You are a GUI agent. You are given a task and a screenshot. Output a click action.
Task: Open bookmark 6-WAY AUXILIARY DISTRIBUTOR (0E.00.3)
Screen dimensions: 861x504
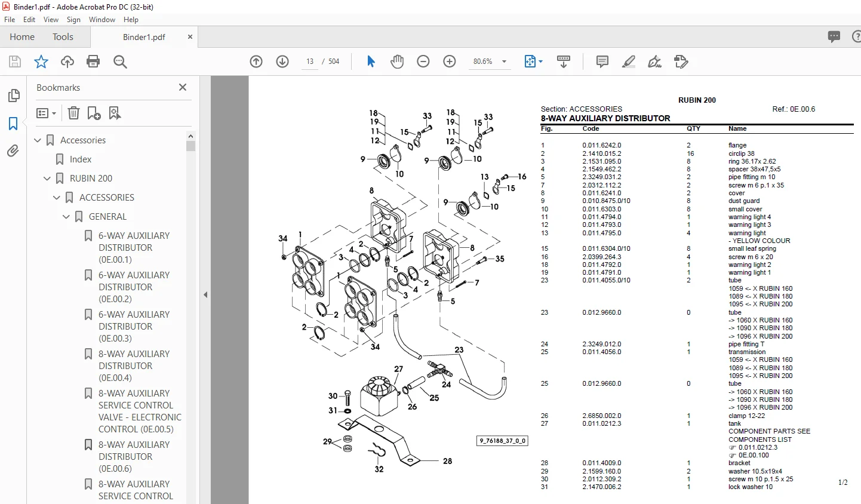point(134,327)
